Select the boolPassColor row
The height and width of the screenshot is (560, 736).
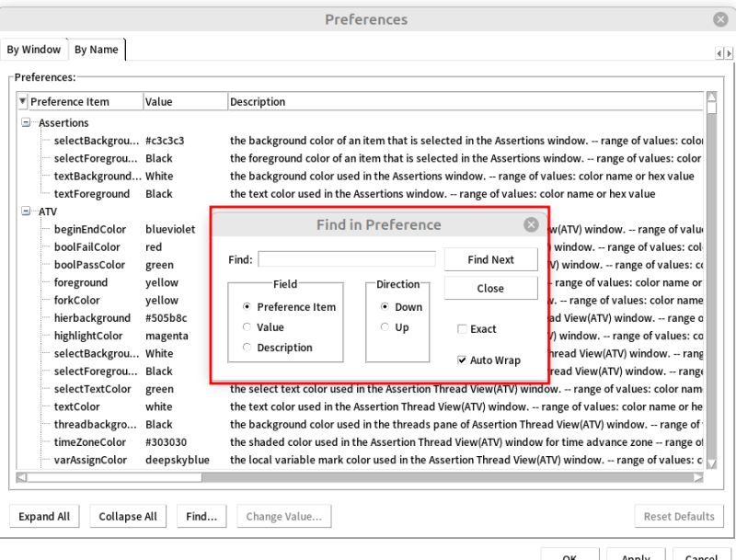pos(360,265)
